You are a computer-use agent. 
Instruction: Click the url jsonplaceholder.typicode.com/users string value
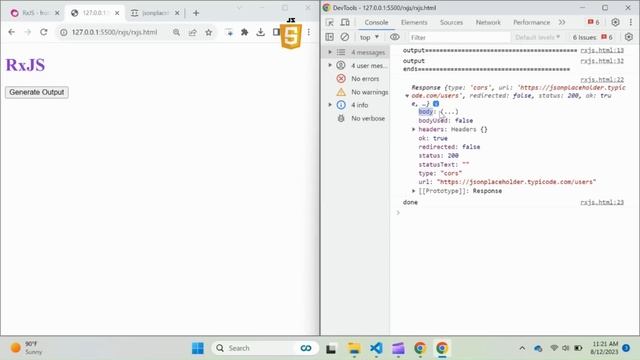pyautogui.click(x=516, y=182)
